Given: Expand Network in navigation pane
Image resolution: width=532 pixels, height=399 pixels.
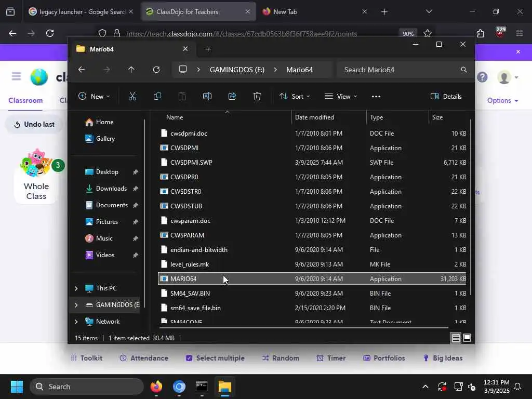Looking at the screenshot, I should point(76,322).
